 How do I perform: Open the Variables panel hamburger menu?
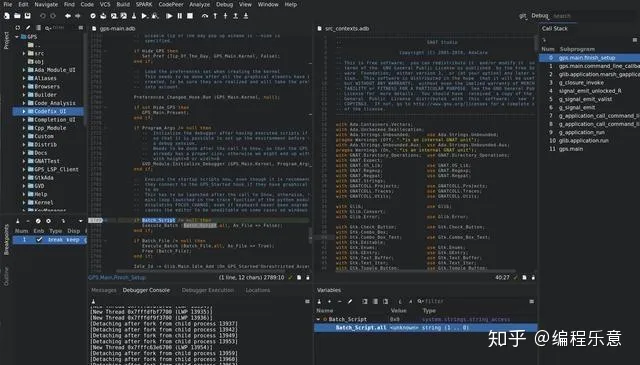(531, 301)
